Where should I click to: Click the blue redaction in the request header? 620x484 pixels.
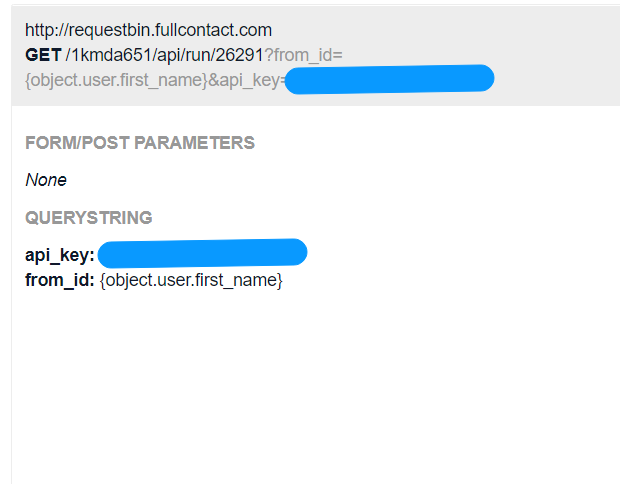(389, 79)
